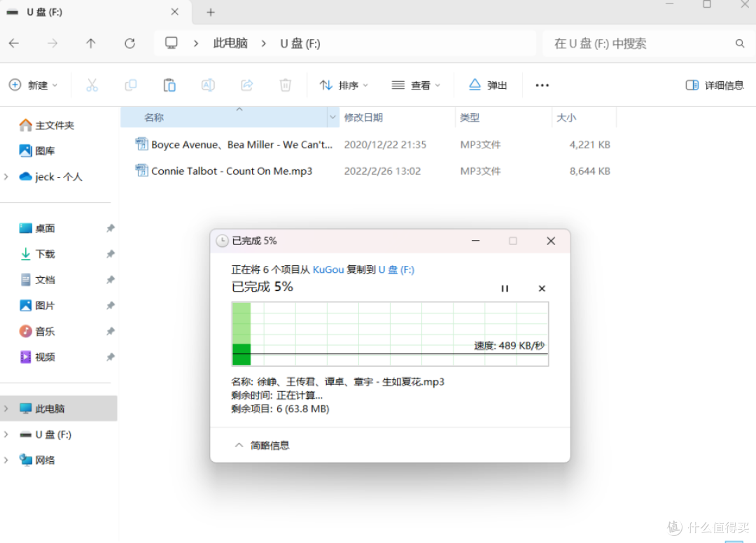Open the 新建 (New) dropdown
Viewport: 756px width, 543px height.
pyautogui.click(x=34, y=85)
